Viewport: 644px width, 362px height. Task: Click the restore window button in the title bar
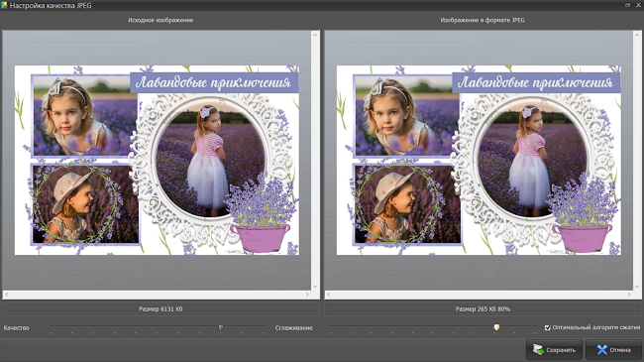coord(627,5)
